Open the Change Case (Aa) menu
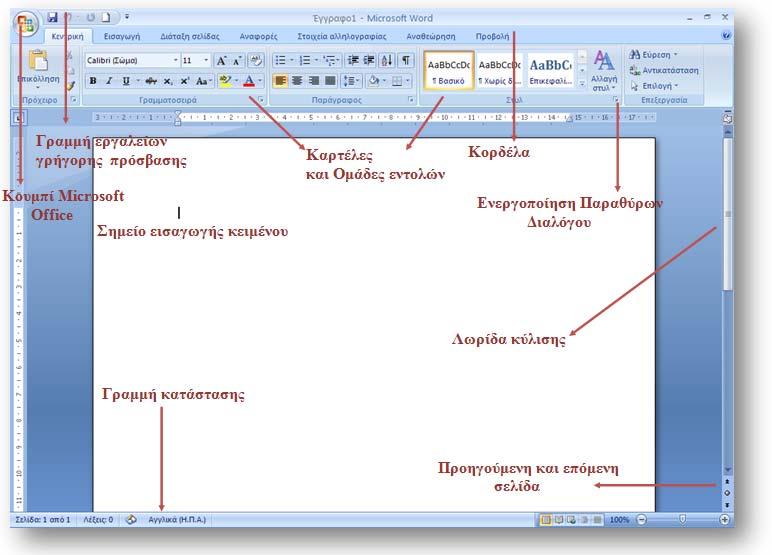 click(203, 81)
